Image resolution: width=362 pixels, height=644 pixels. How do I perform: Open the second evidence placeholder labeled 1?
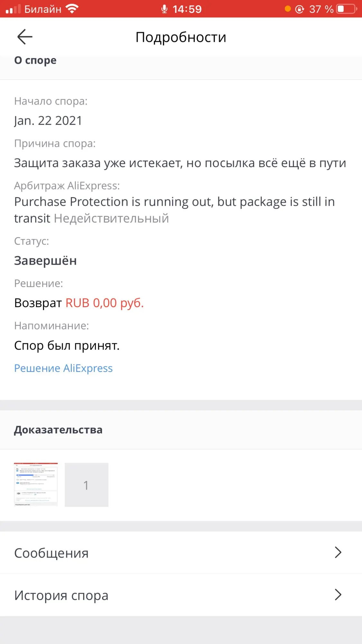(87, 485)
